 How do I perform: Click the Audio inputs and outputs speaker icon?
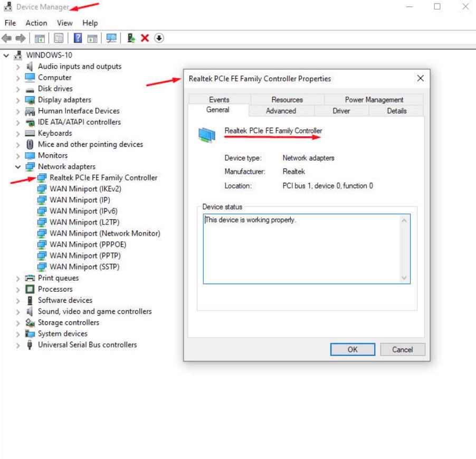click(x=30, y=66)
